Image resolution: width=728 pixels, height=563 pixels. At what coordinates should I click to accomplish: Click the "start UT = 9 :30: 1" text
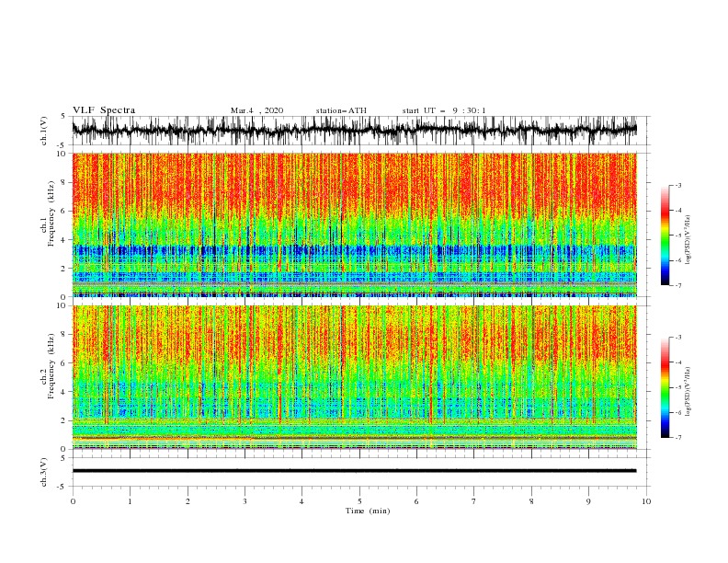[x=444, y=110]
